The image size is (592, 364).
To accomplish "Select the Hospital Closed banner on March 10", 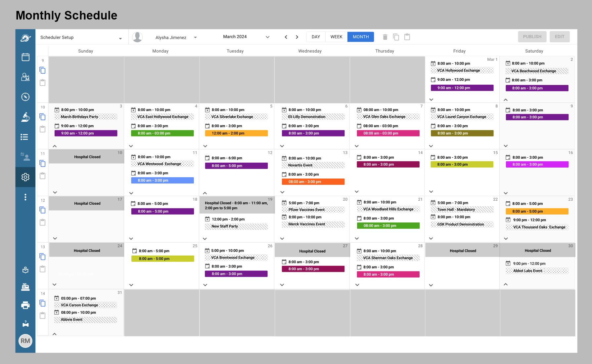I will pos(86,157).
